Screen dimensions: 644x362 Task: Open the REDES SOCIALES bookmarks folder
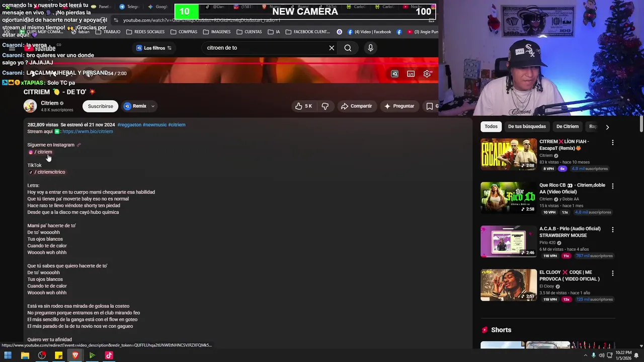pos(145,32)
